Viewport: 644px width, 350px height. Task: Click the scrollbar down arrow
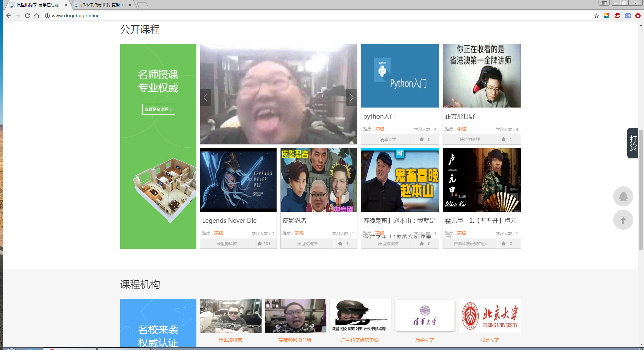[x=641, y=345]
